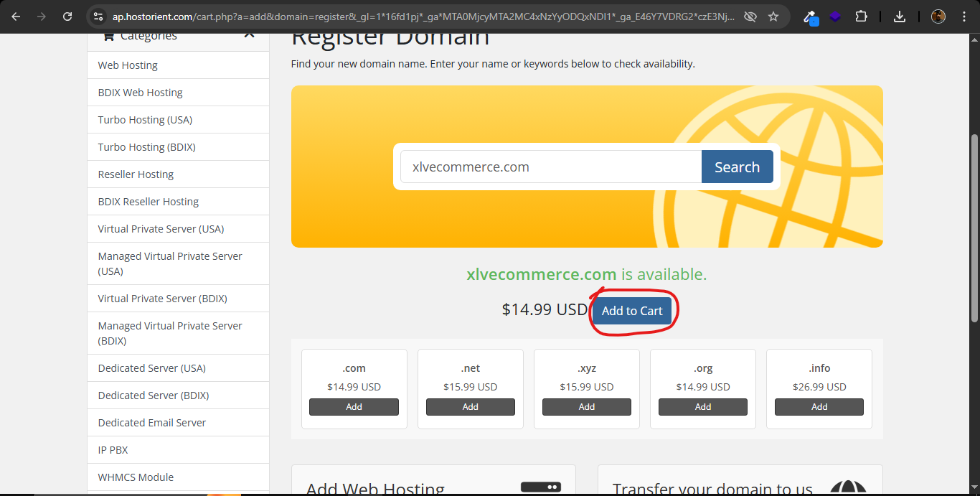Go to WHMCS Module category
Image resolution: width=980 pixels, height=496 pixels.
click(136, 477)
